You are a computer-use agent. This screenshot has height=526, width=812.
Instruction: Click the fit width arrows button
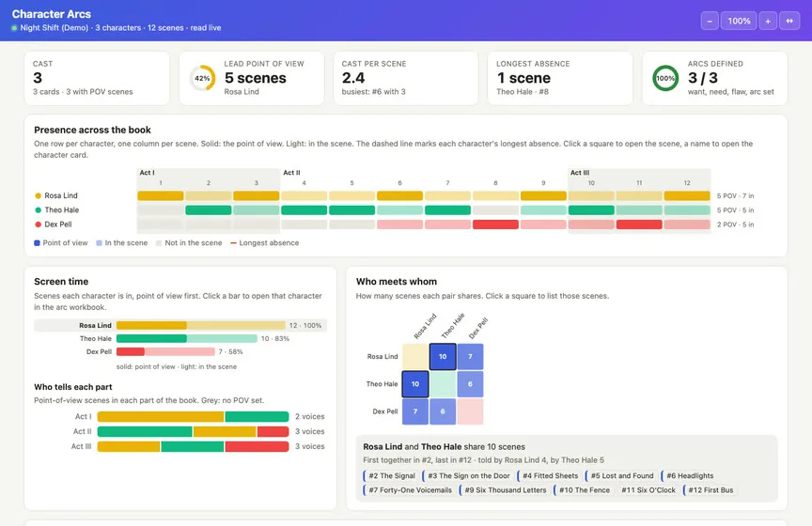pos(789,21)
